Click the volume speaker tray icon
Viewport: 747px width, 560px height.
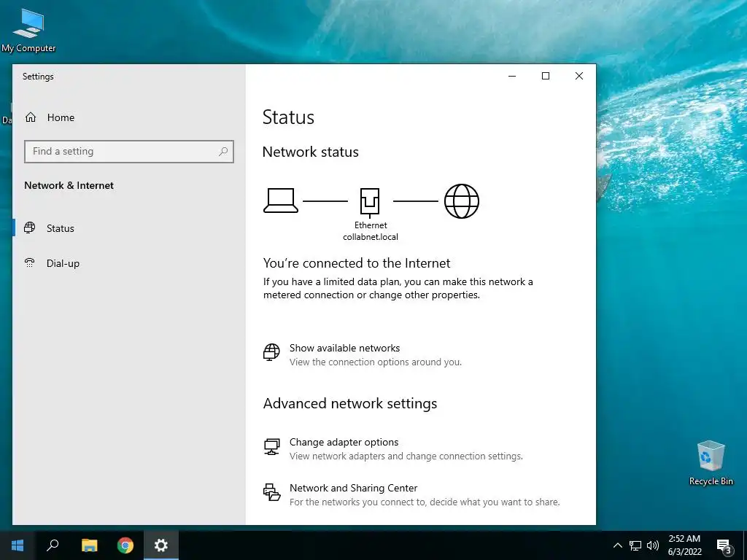(653, 545)
